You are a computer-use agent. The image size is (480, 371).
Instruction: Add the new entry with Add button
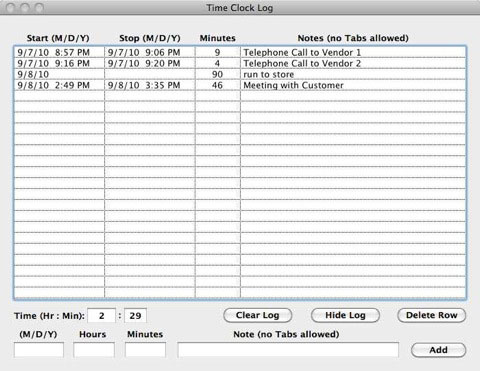[x=438, y=350]
